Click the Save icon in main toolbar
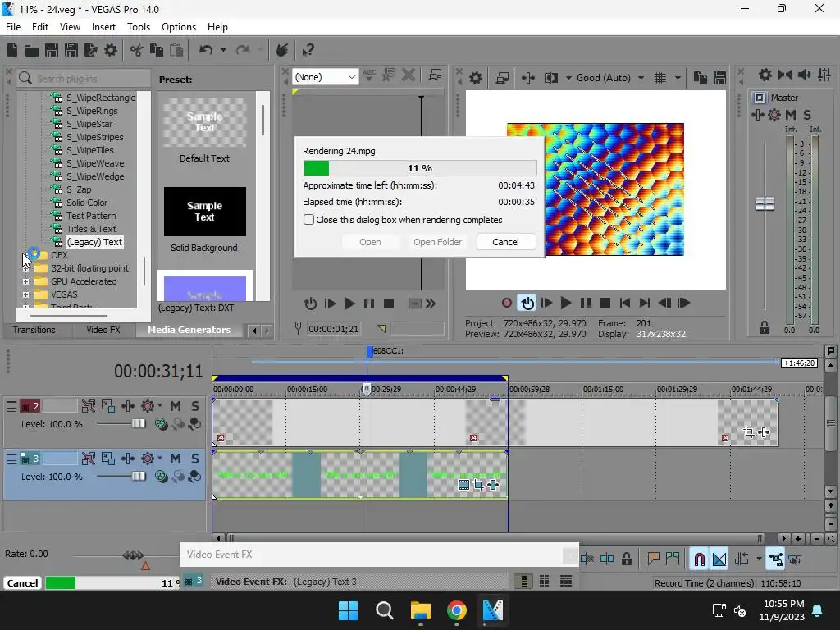 pyautogui.click(x=52, y=50)
